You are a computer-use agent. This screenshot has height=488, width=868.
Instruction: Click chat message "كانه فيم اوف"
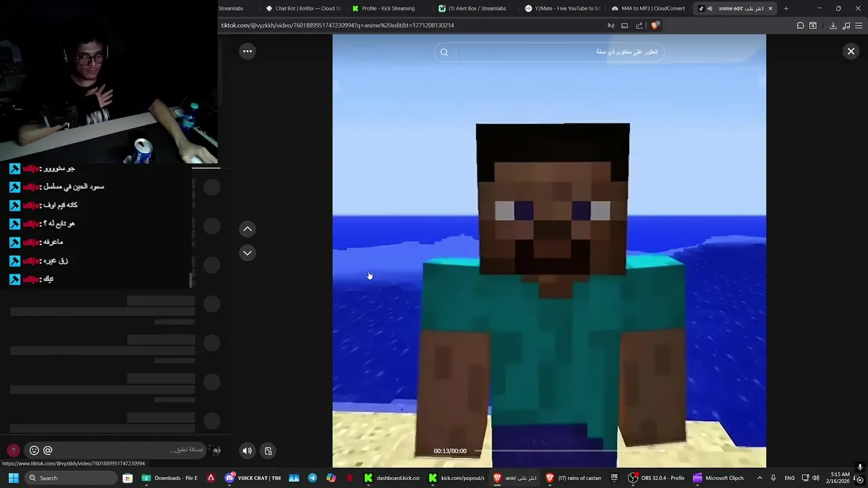pos(60,205)
